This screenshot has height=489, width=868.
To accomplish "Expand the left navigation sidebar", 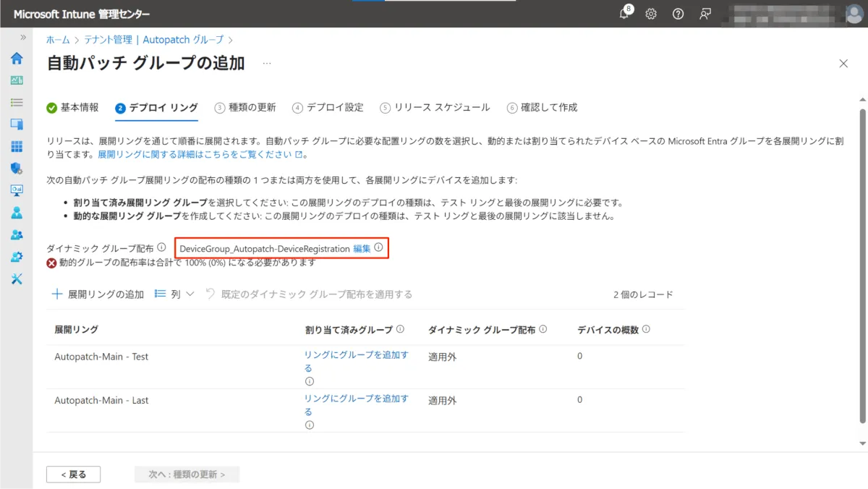I will click(x=23, y=38).
